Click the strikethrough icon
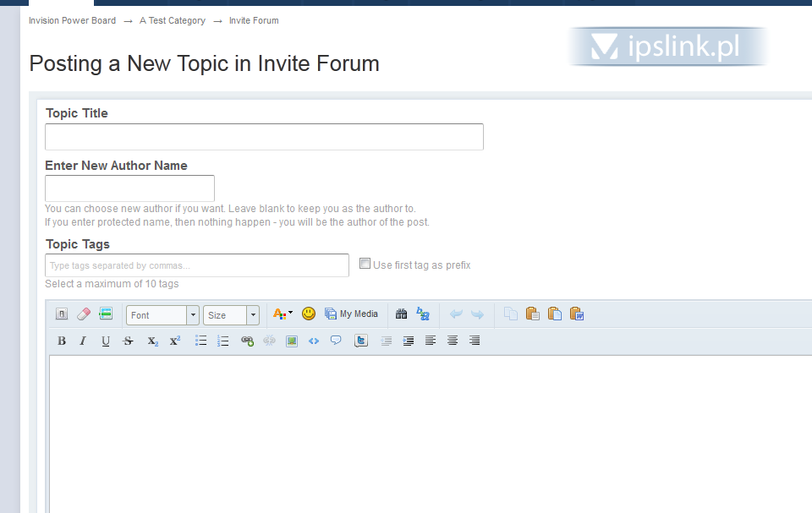The height and width of the screenshot is (513, 812). [x=129, y=341]
